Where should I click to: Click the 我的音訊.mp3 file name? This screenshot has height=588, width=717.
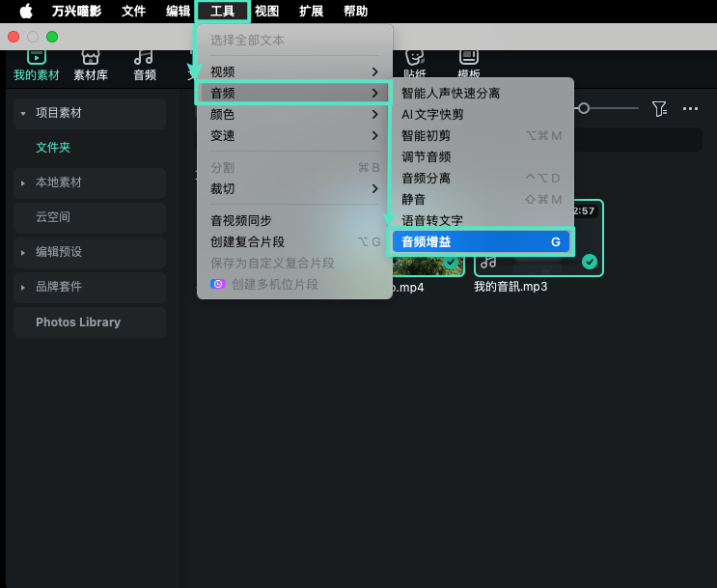(x=510, y=287)
